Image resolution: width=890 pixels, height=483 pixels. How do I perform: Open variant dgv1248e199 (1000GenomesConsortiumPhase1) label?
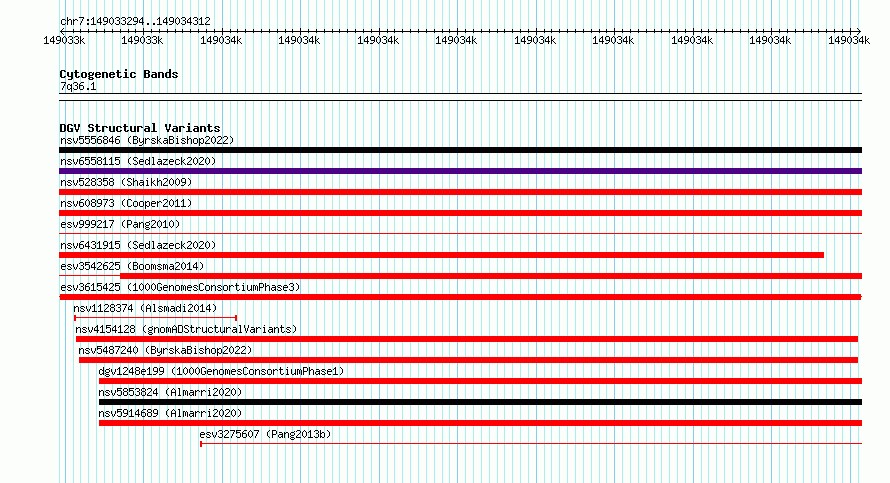point(221,371)
